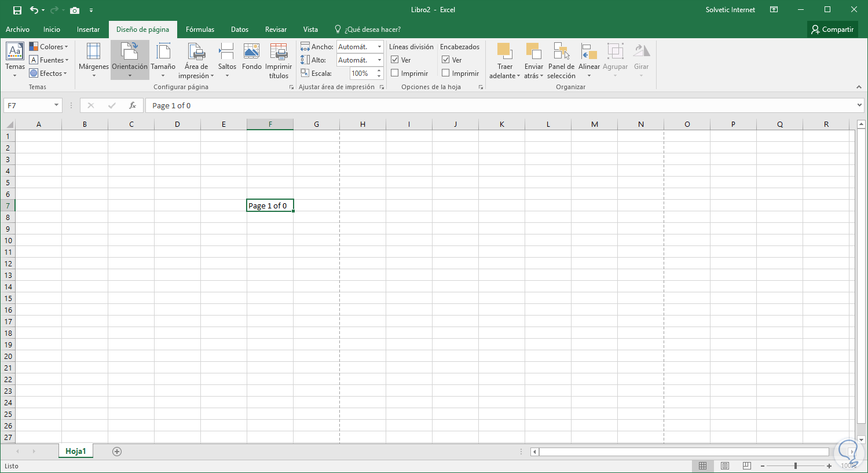Image resolution: width=868 pixels, height=473 pixels.
Task: Select row 12 header
Action: pos(8,263)
